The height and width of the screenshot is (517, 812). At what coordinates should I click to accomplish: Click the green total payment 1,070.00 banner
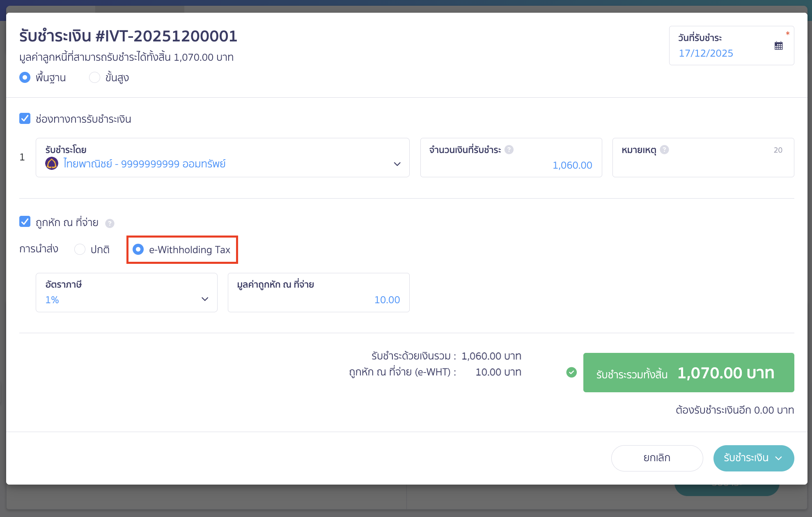(x=688, y=373)
